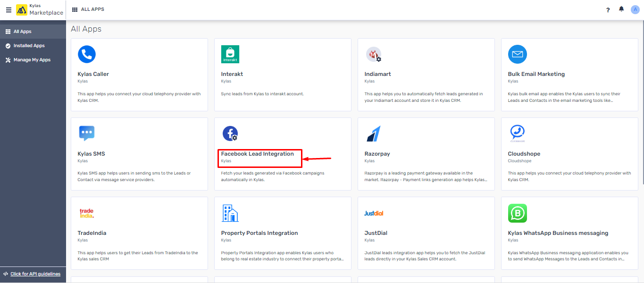644x283 pixels.
Task: Click Kylas SMS description text
Action: [x=134, y=176]
